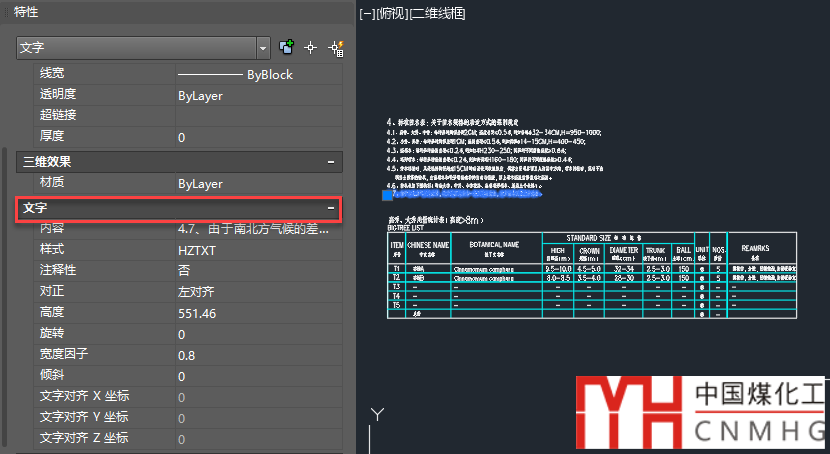Screen dimensions: 830x454
Task: Click the blue grip of selected text
Action: pos(374,197)
